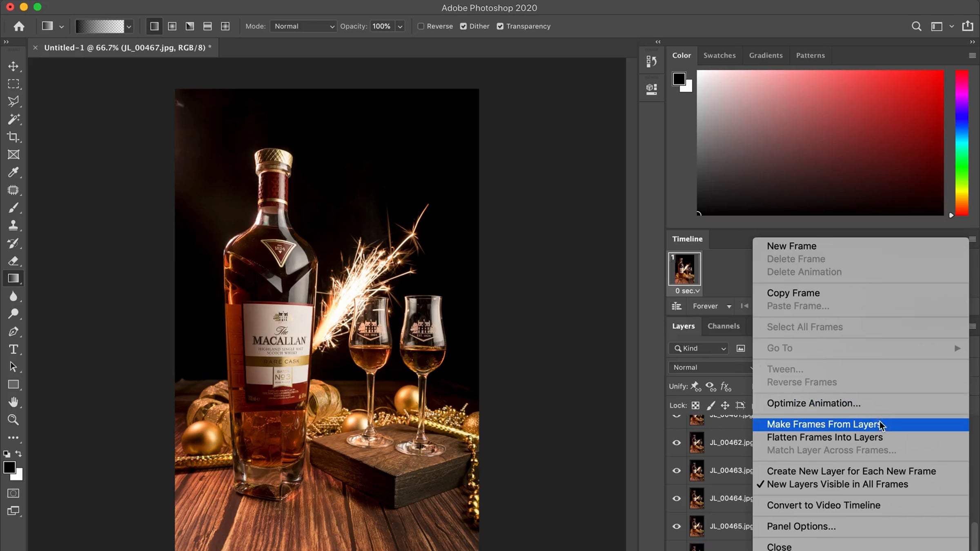Select the Eyedropper tool
980x551 pixels.
tap(13, 172)
